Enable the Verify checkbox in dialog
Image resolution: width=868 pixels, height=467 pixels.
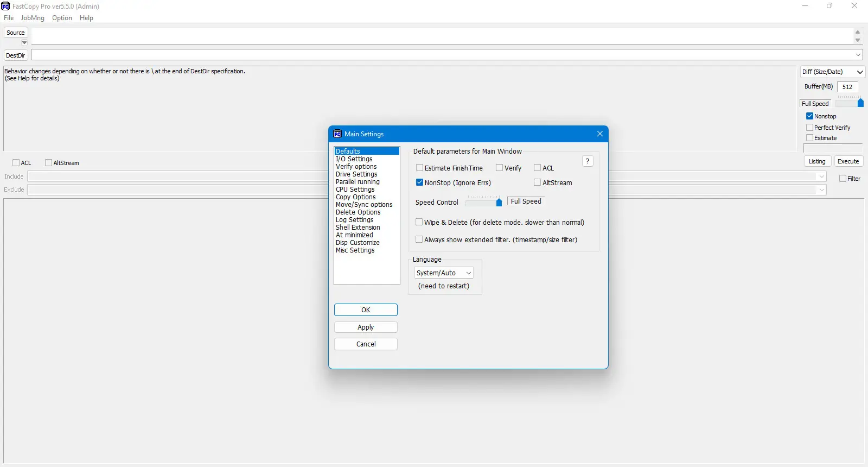(x=499, y=168)
